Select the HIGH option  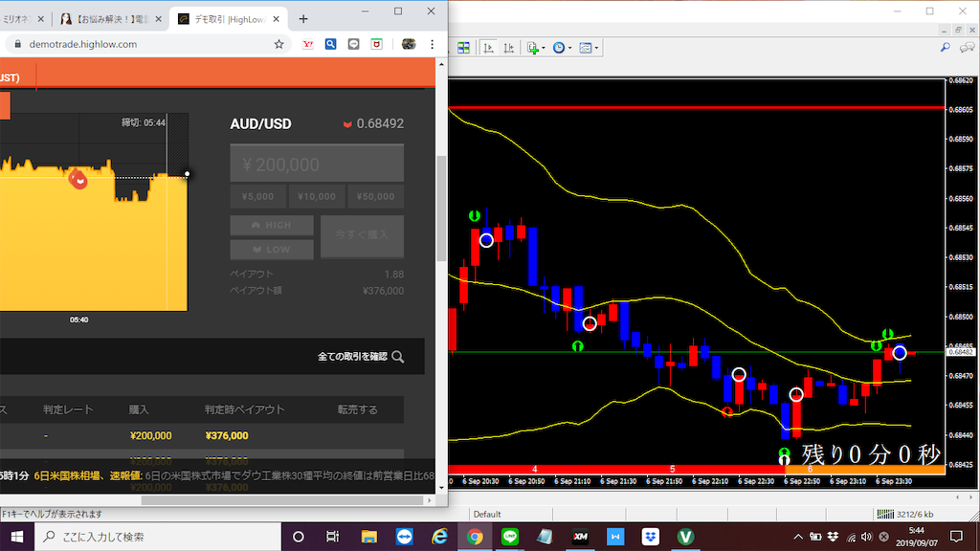[x=272, y=225]
